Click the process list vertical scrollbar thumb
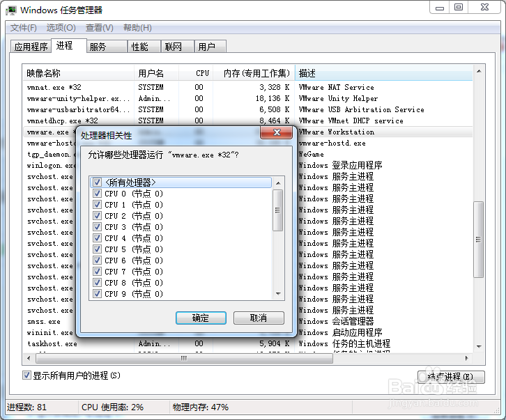Screen dimensions: 506x420 coord(478,240)
